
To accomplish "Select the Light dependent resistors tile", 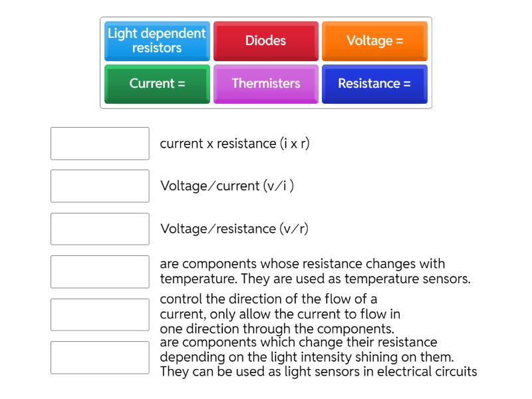I will (157, 41).
